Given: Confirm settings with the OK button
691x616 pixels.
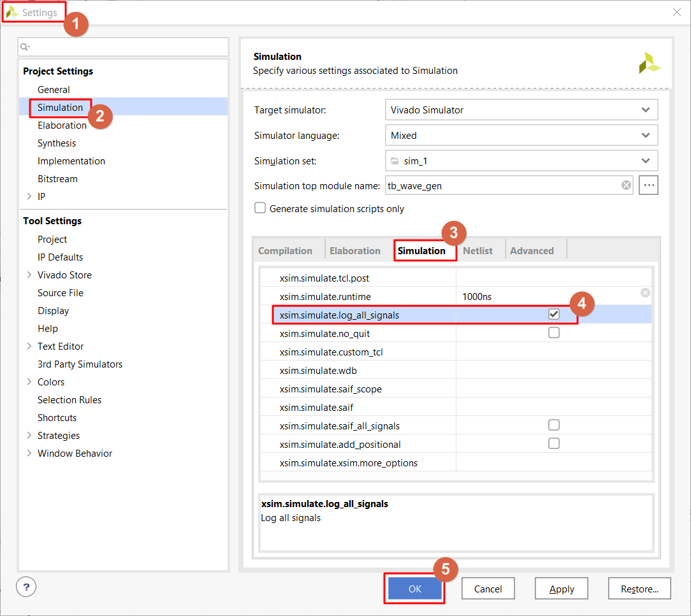Looking at the screenshot, I should [415, 589].
